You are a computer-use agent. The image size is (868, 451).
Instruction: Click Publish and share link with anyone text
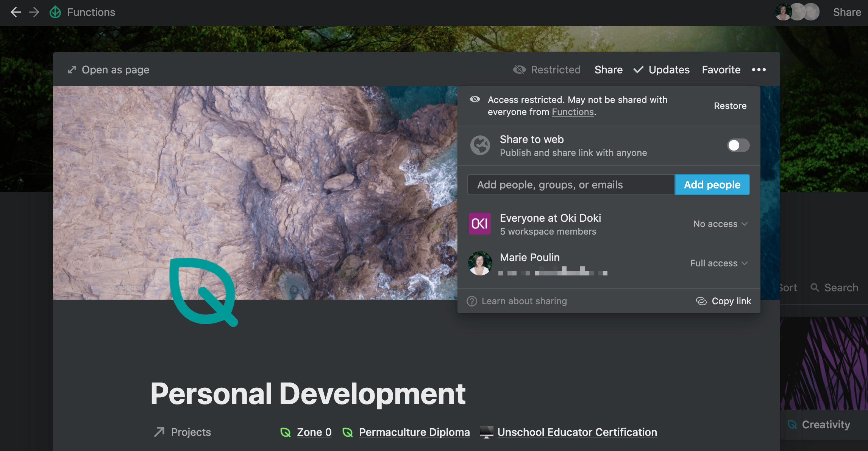click(x=573, y=153)
